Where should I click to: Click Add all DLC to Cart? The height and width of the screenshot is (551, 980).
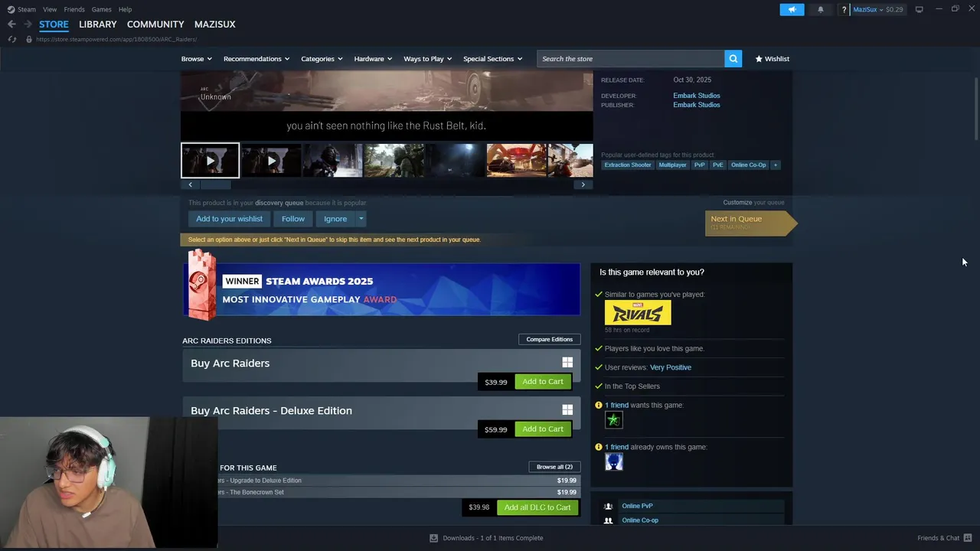tap(537, 507)
